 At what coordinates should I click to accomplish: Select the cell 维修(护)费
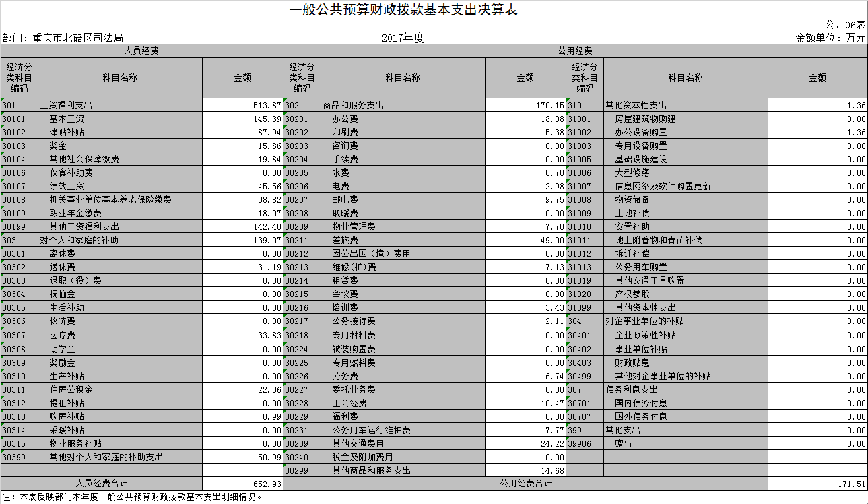[x=403, y=267]
